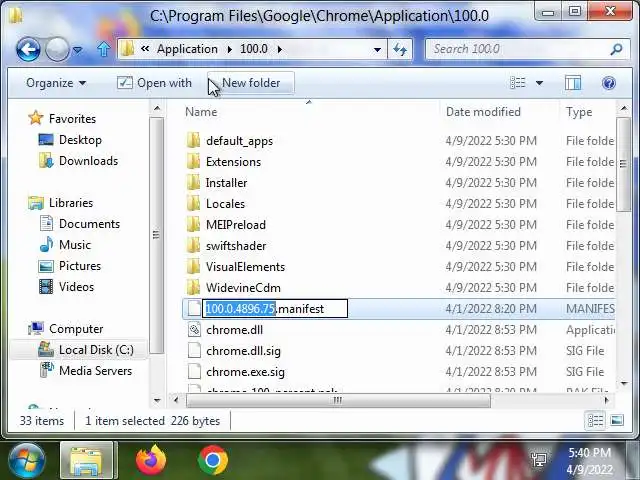Sort by Name column
Image resolution: width=640 pixels, height=480 pixels.
pyautogui.click(x=201, y=112)
